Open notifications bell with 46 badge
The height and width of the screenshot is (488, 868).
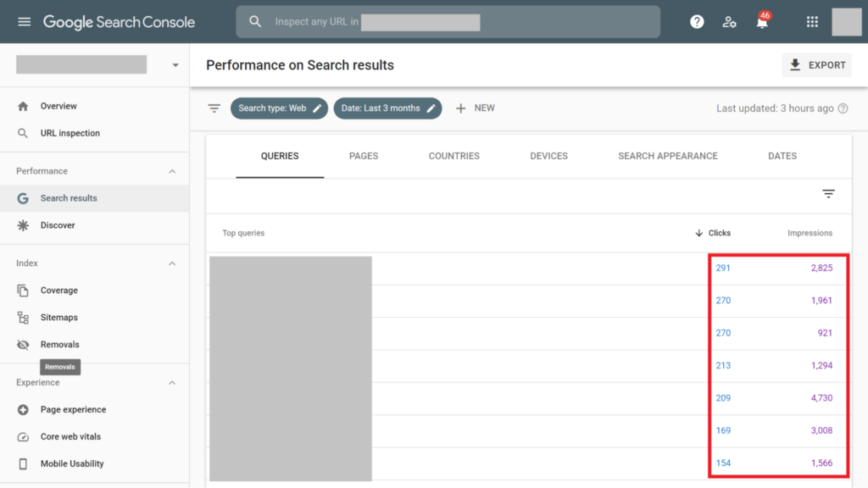[x=762, y=21]
